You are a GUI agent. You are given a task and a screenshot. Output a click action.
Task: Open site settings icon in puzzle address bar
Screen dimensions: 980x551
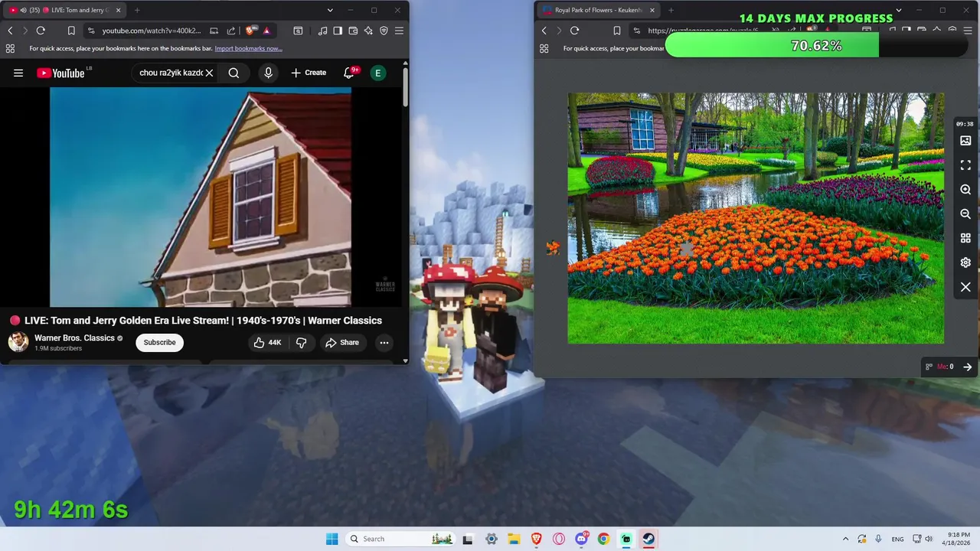click(x=636, y=31)
